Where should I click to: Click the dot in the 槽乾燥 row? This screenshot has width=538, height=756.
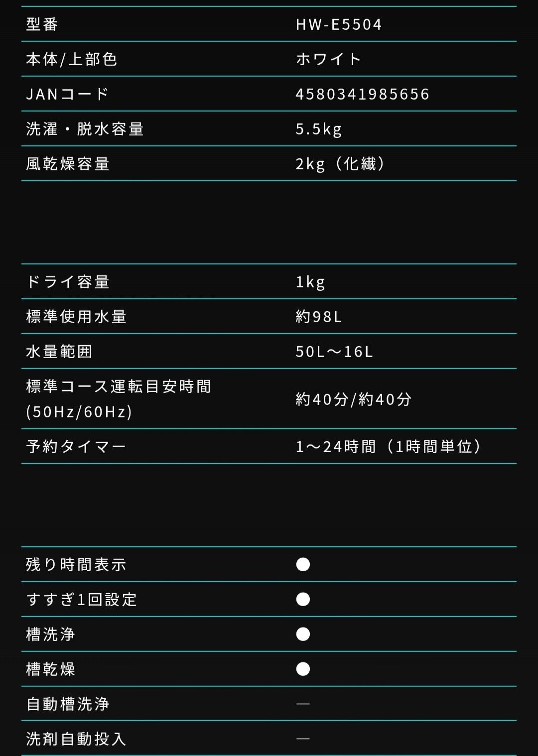click(x=303, y=669)
